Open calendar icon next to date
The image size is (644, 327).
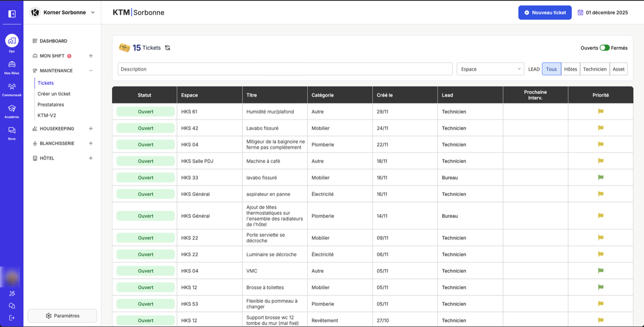click(x=581, y=12)
